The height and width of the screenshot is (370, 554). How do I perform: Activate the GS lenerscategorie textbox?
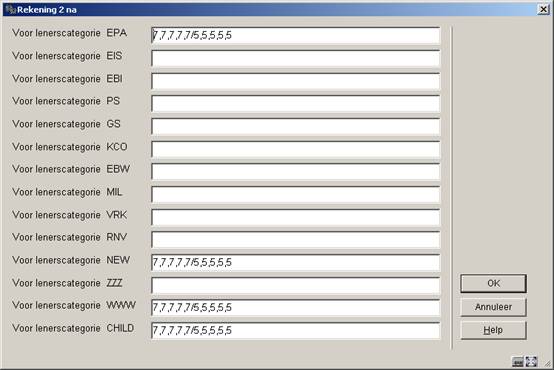pos(296,127)
